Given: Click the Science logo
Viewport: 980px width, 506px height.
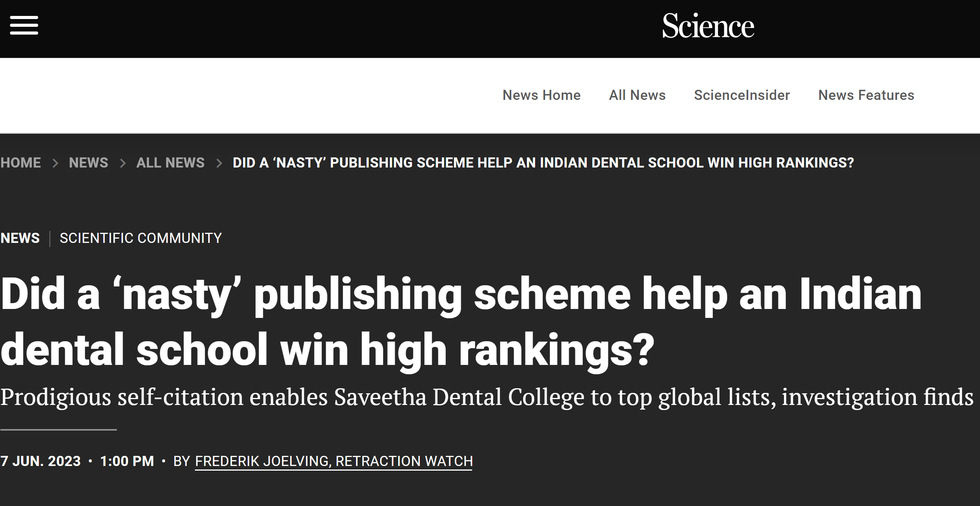Looking at the screenshot, I should (x=708, y=26).
